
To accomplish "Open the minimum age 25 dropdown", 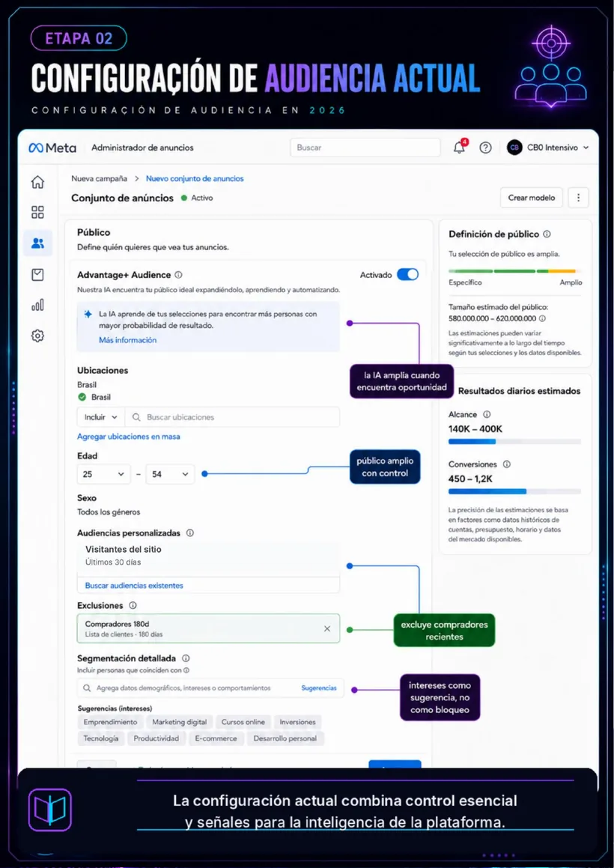I will pos(103,474).
